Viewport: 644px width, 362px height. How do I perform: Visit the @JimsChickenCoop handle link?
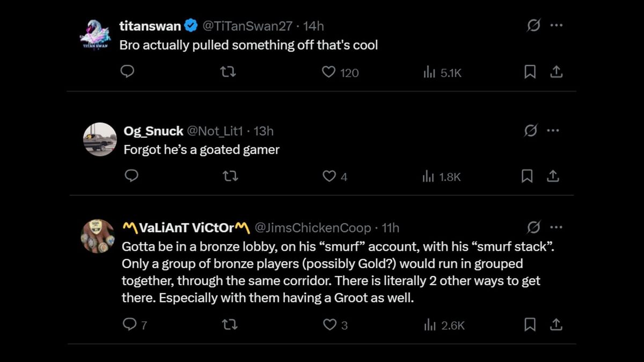point(312,228)
